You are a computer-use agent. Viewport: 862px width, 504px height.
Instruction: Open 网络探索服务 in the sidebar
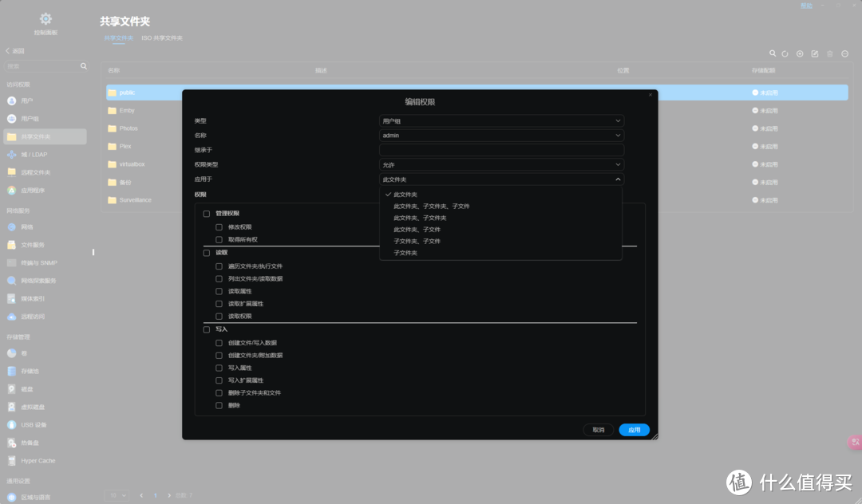45,281
